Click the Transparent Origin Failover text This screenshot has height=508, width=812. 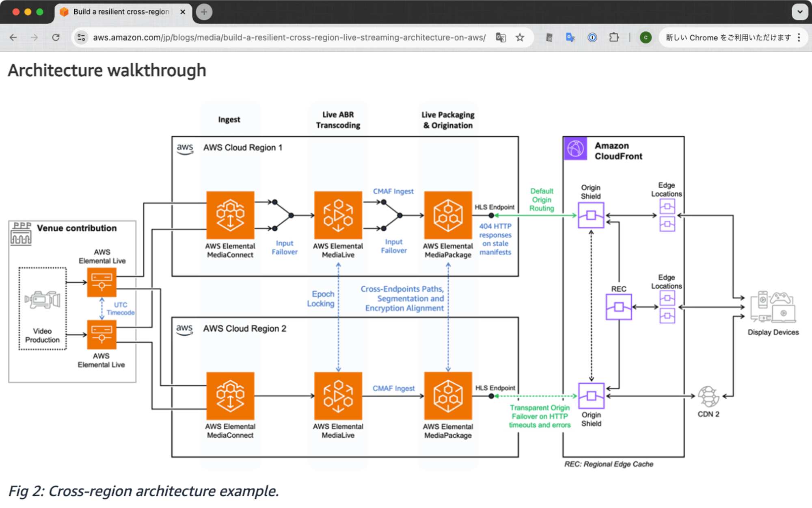point(540,416)
